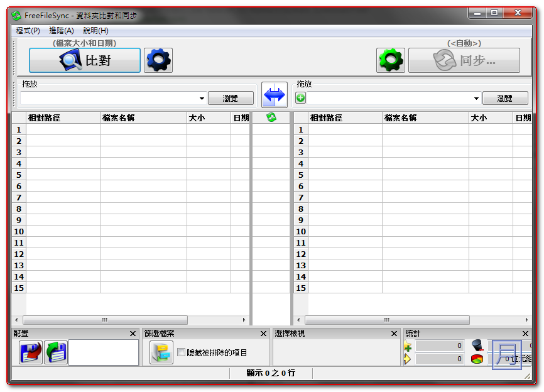Add folder pair with green plus icon

pos(301,98)
